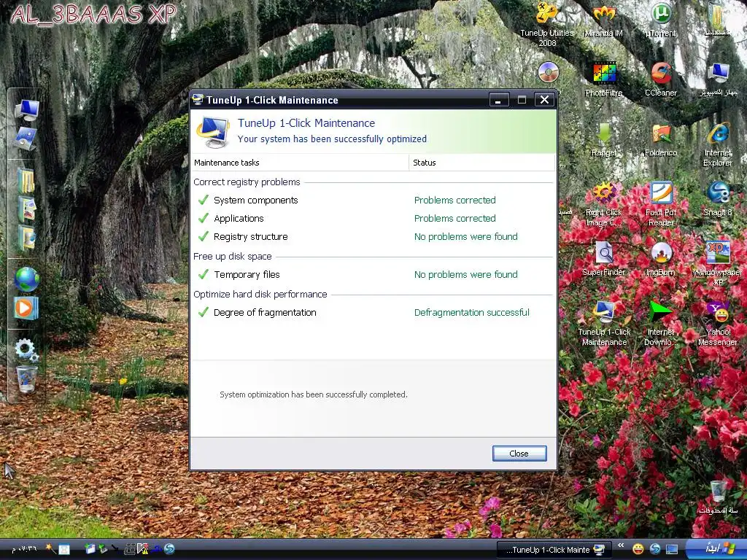Open the music folder icon in sidebar dock
The height and width of the screenshot is (560, 747).
[x=26, y=237]
